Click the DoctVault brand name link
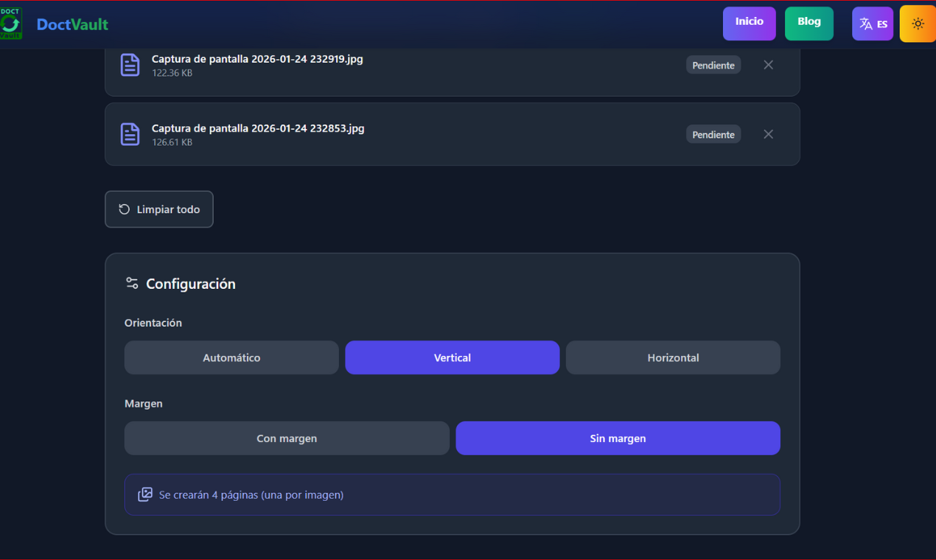 pyautogui.click(x=72, y=23)
